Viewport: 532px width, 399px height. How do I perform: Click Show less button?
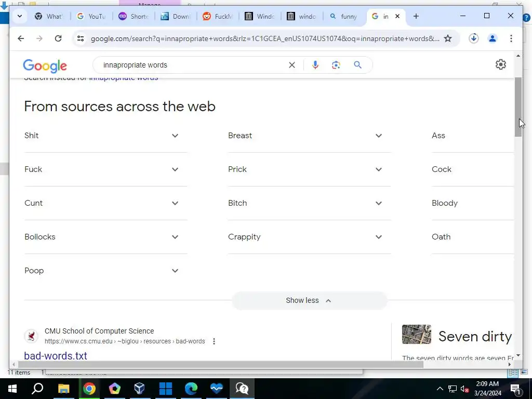pyautogui.click(x=309, y=301)
